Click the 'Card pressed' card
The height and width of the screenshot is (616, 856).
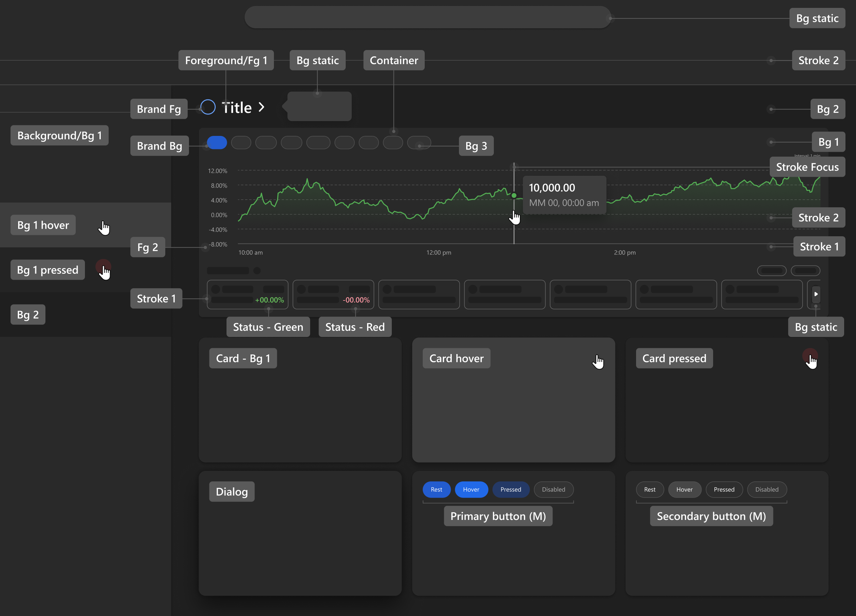point(727,400)
